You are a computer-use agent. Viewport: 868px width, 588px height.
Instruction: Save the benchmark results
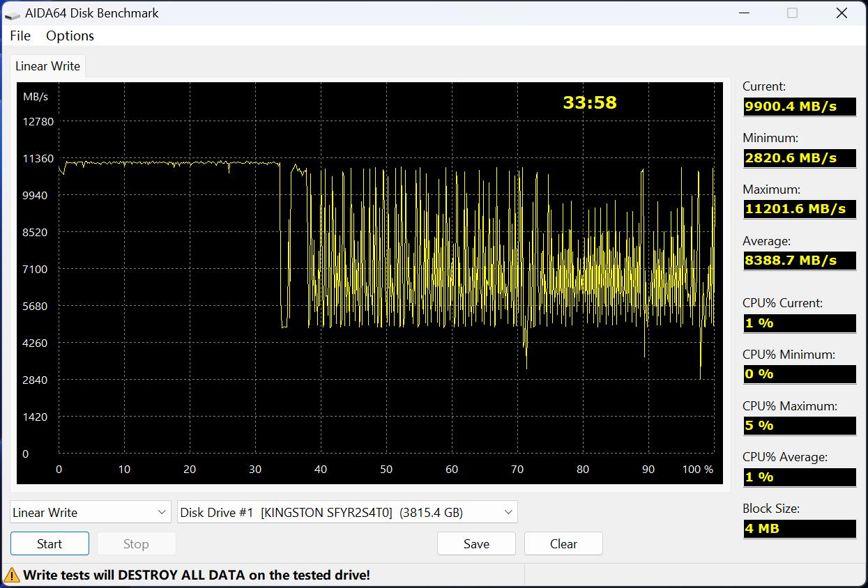[x=476, y=544]
